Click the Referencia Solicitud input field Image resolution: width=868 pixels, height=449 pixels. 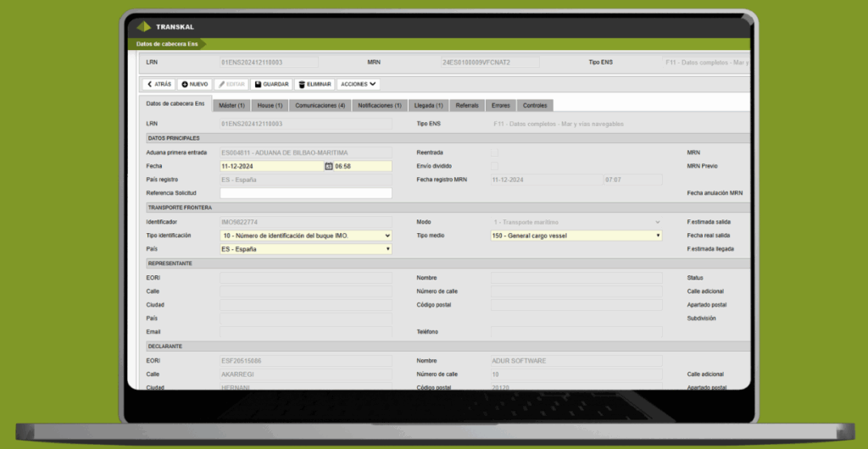306,193
